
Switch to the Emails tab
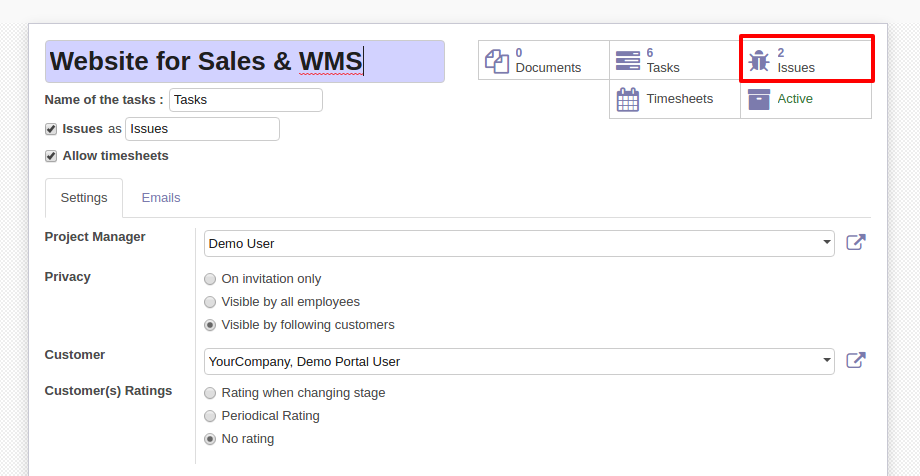pyautogui.click(x=161, y=198)
